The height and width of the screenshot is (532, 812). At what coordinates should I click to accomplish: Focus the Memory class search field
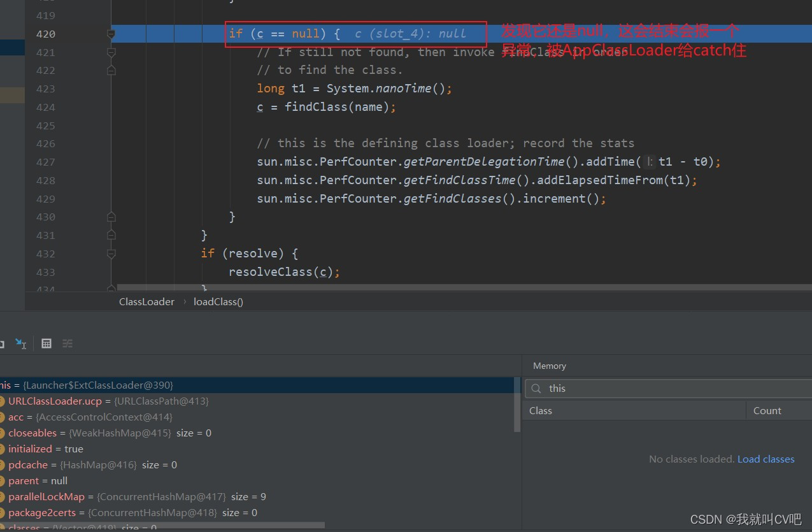pos(668,389)
